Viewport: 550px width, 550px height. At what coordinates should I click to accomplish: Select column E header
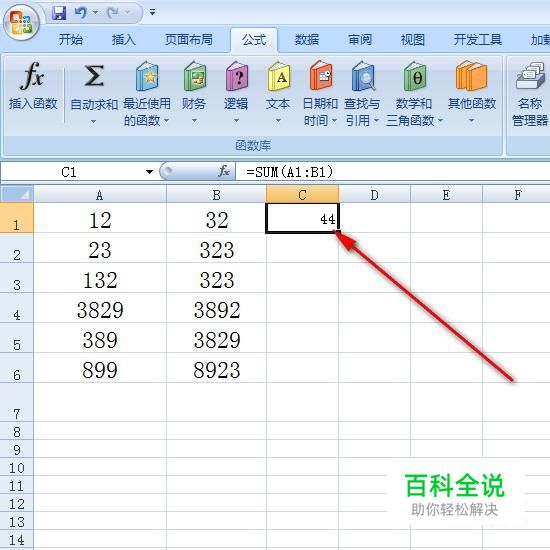tap(446, 195)
